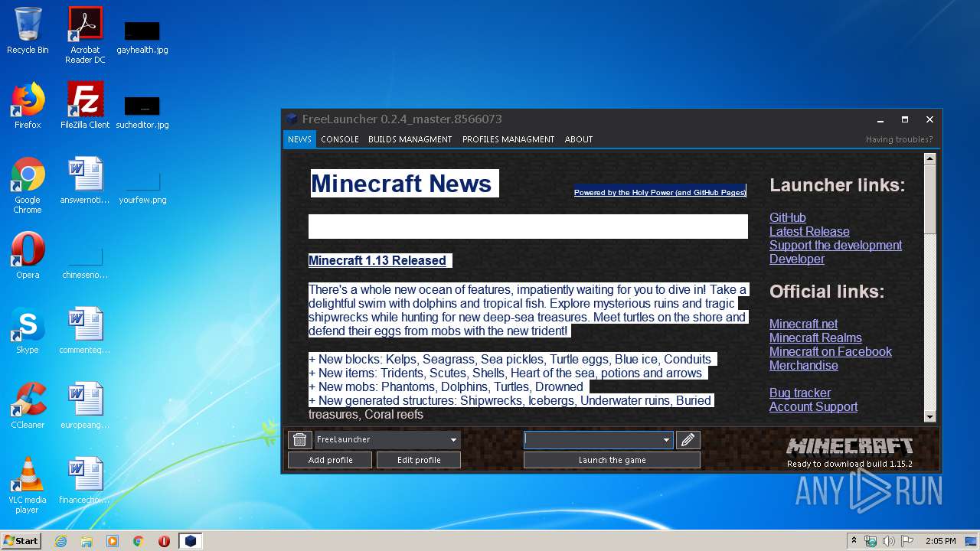This screenshot has height=551, width=980.
Task: Click the Having troubles? link
Action: [900, 139]
